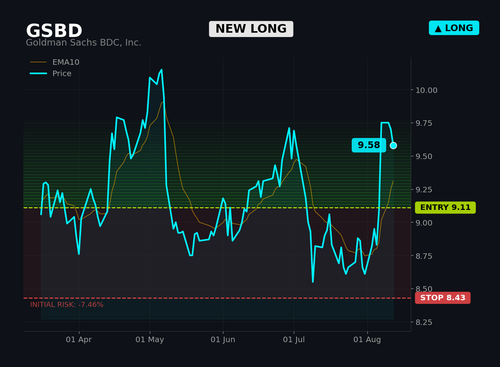Click the 01 Jun date label
The width and height of the screenshot is (500, 367).
coord(223,340)
